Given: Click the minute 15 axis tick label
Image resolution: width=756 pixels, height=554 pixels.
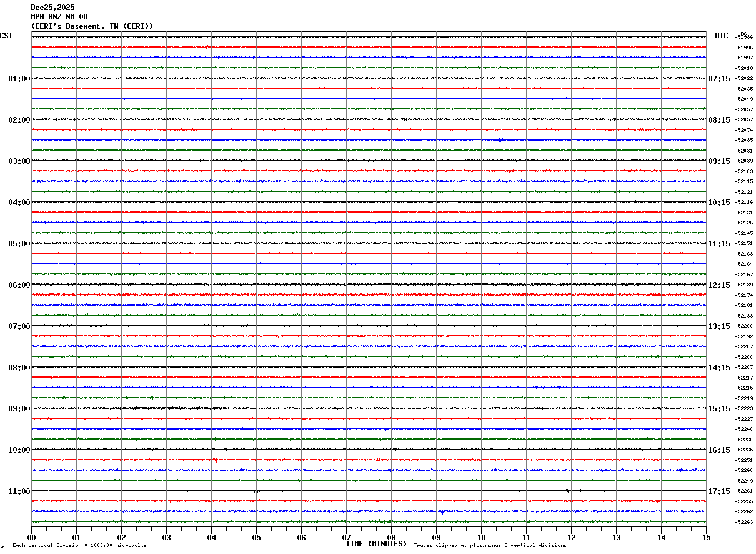Looking at the screenshot, I should pyautogui.click(x=706, y=537).
